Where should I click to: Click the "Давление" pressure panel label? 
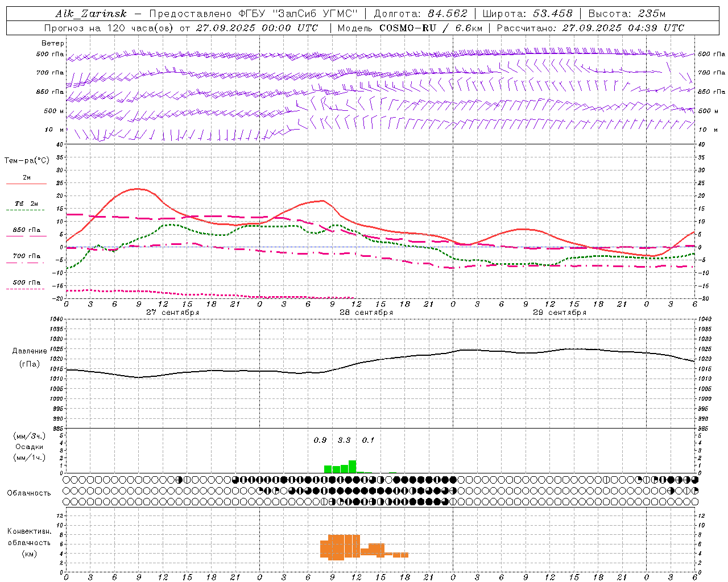30,351
